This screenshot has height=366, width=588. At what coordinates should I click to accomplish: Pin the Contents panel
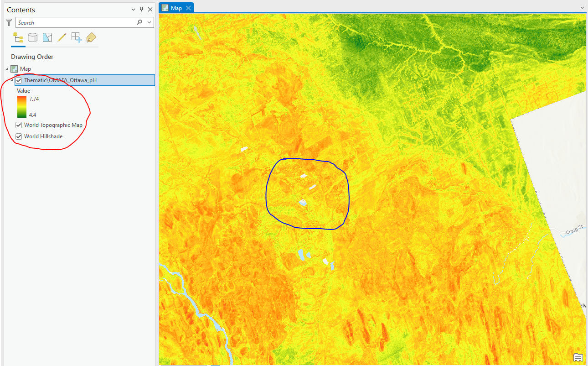pos(142,9)
